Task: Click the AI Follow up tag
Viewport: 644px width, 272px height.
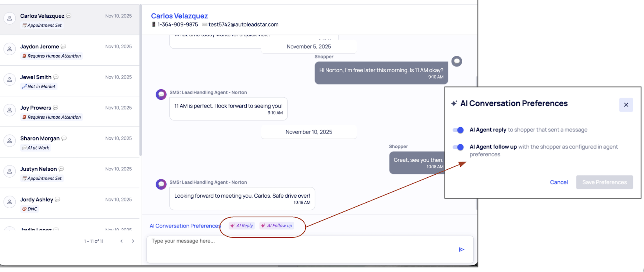Action: tap(276, 226)
